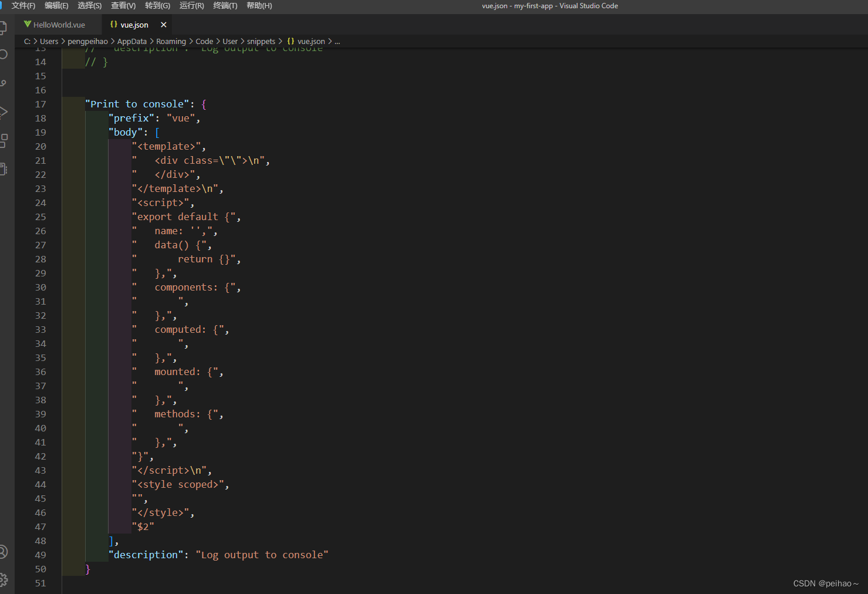Click the "</style>" string on line 46
868x594 pixels.
point(160,513)
